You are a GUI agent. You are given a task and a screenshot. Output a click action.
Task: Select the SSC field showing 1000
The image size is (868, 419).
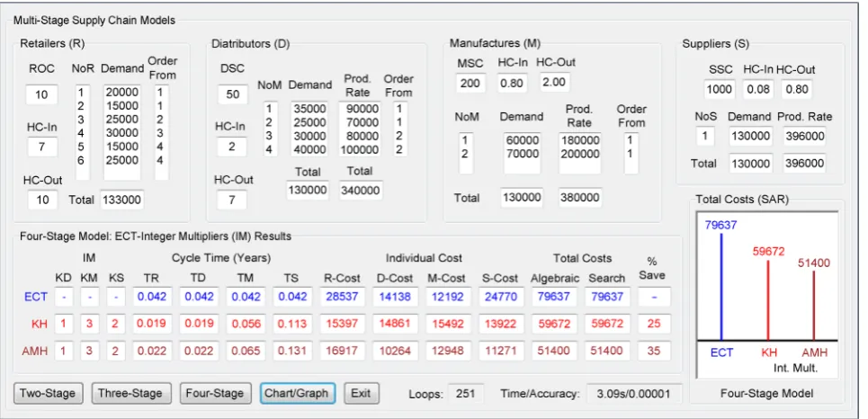tap(720, 89)
